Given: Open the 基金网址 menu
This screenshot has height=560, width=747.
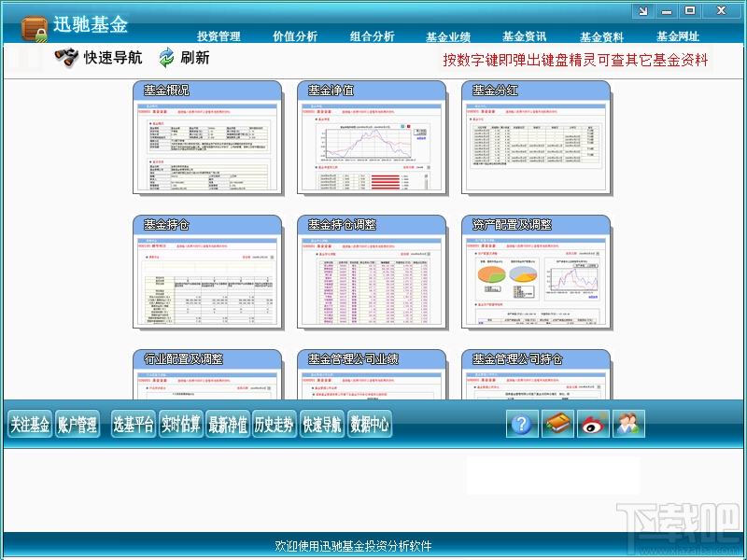Looking at the screenshot, I should 678,36.
